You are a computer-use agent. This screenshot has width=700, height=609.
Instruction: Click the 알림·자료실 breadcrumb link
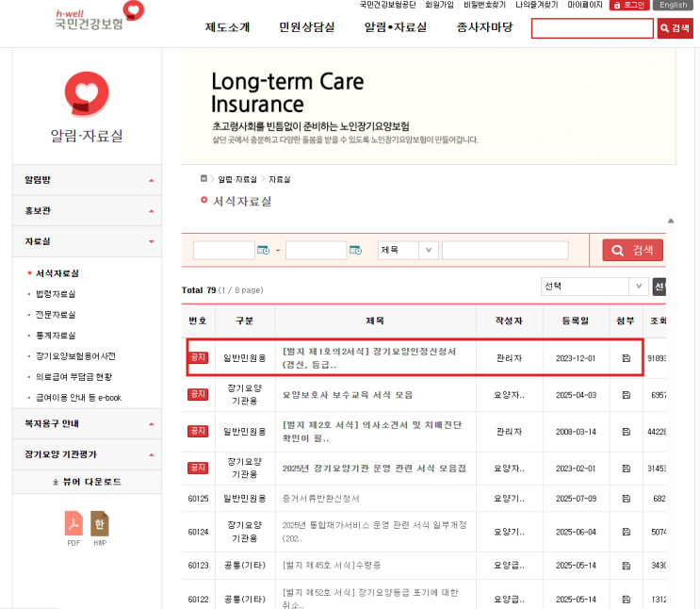pyautogui.click(x=237, y=179)
